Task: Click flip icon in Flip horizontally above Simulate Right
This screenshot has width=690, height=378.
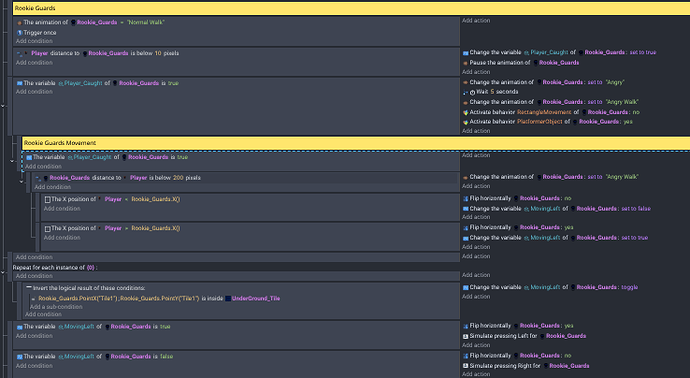Action: coord(466,356)
